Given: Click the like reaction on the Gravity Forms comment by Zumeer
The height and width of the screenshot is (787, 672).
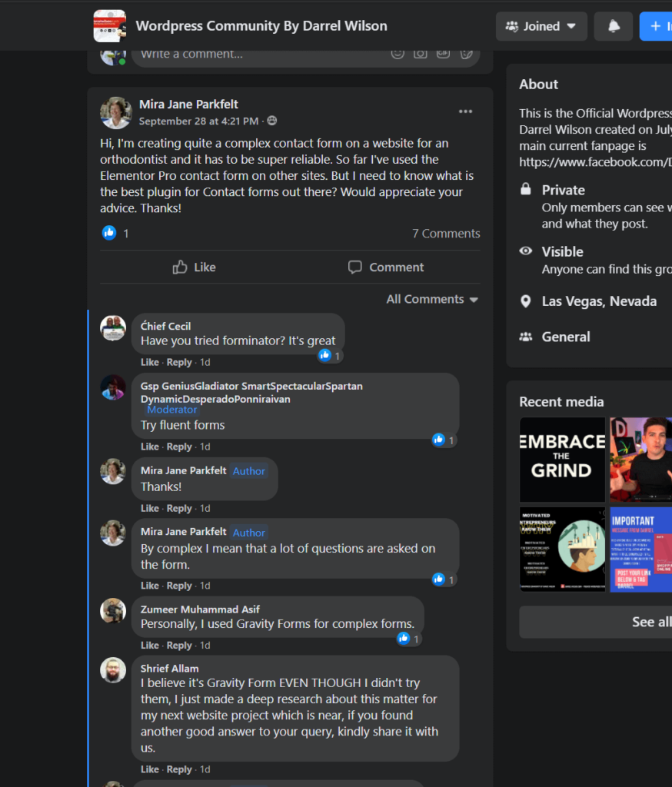Looking at the screenshot, I should tap(404, 638).
